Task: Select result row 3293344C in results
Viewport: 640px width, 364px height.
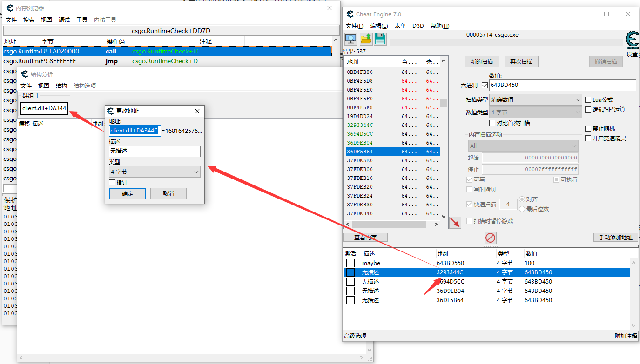Action: coord(392,125)
